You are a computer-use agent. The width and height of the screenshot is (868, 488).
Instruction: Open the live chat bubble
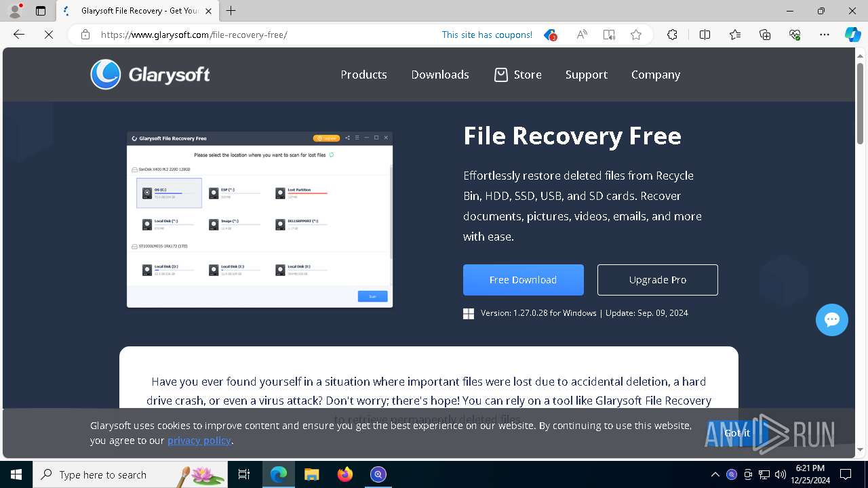(832, 320)
